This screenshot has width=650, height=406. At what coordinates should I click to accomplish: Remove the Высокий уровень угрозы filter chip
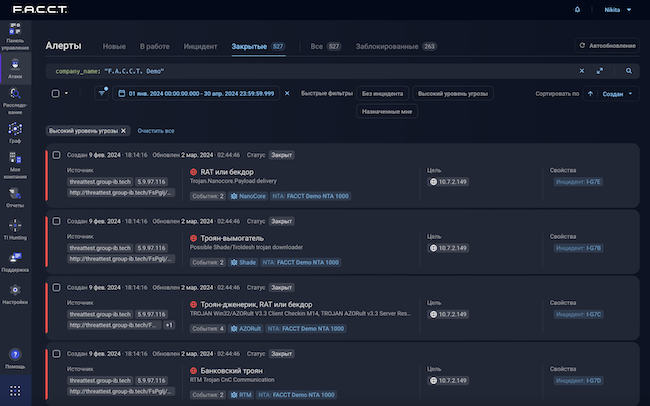click(123, 131)
